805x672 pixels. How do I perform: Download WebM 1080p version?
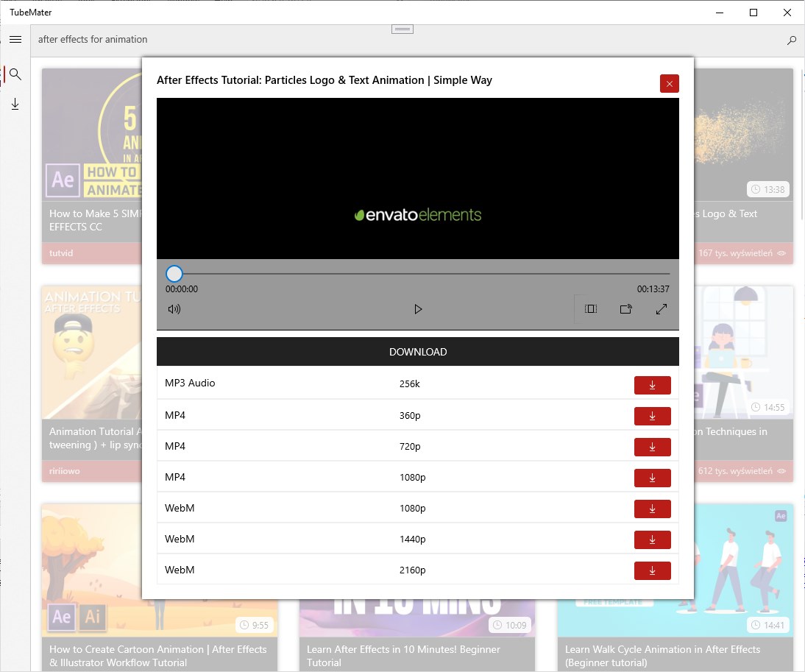pyautogui.click(x=653, y=509)
